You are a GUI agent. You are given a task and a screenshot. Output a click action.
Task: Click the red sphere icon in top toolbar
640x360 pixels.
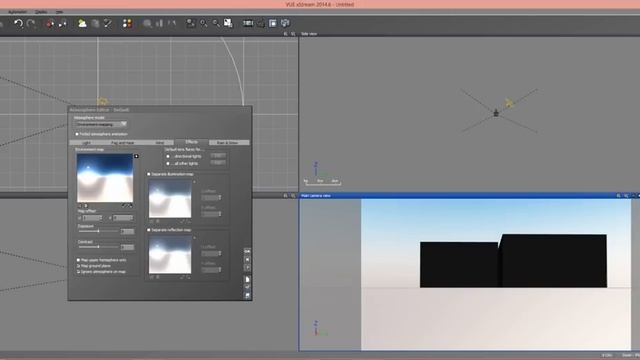pos(50,24)
